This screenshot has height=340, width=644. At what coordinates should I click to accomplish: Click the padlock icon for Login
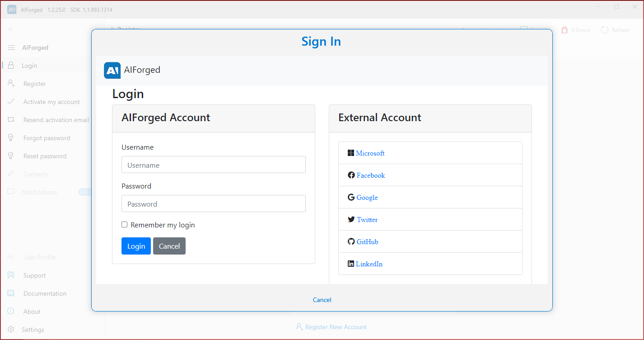(x=11, y=66)
